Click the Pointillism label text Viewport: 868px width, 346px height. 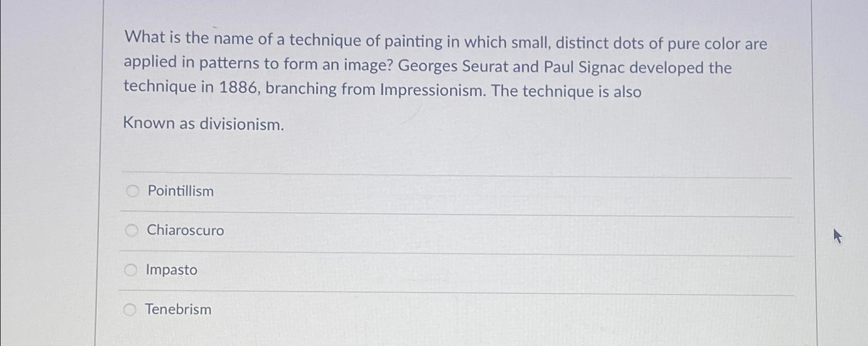pos(180,192)
